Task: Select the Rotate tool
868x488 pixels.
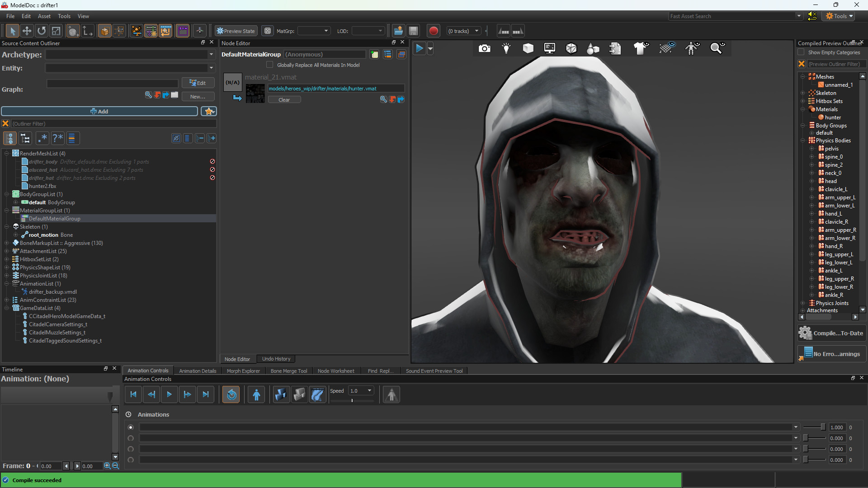Action: click(x=41, y=31)
